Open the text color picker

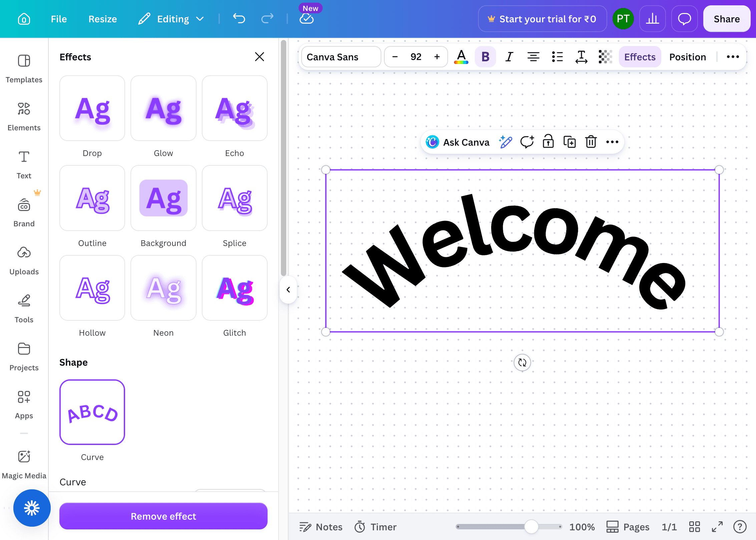[461, 57]
